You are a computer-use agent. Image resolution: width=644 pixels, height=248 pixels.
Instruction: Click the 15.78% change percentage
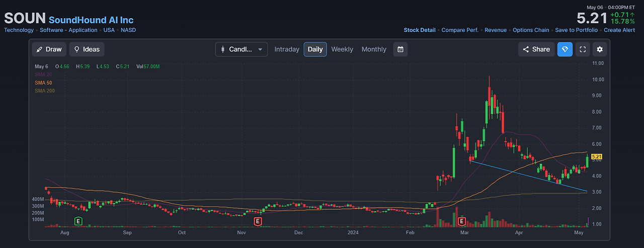coord(623,22)
